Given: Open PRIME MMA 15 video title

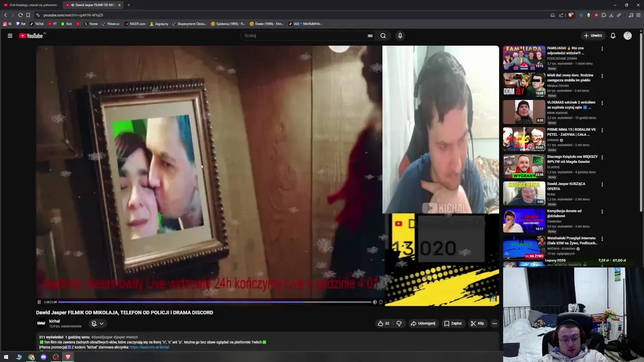Looking at the screenshot, I should (571, 132).
